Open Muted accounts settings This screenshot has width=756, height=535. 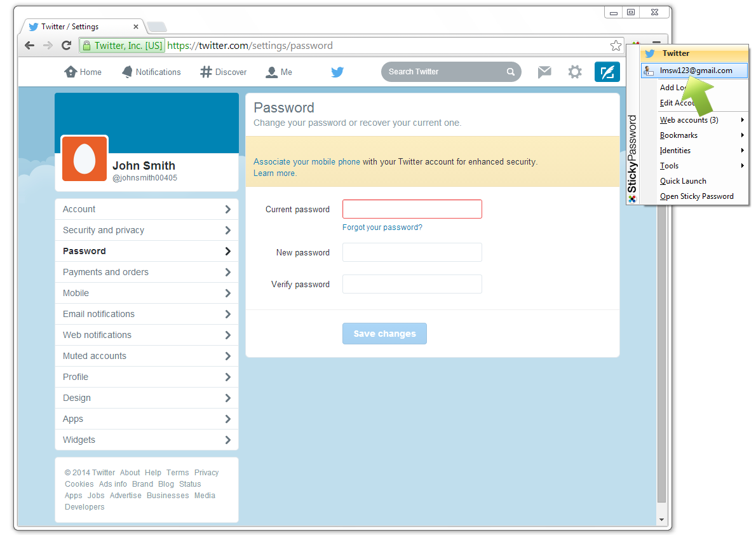pyautogui.click(x=147, y=356)
